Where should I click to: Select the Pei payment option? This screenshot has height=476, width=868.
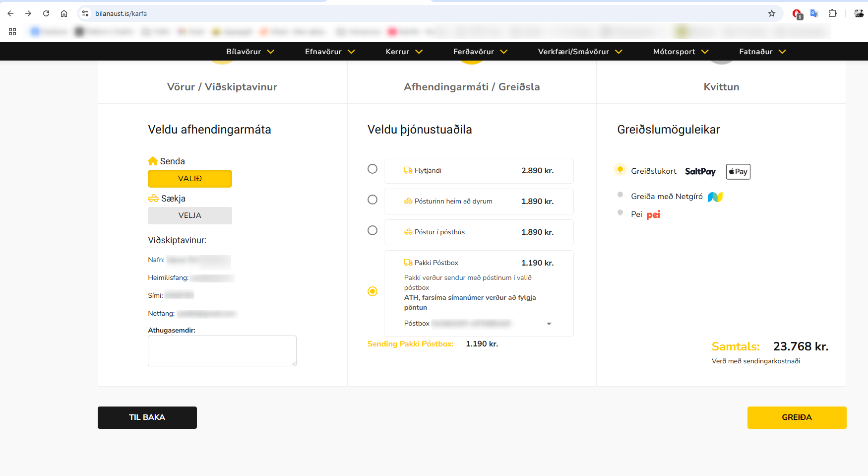click(x=620, y=213)
